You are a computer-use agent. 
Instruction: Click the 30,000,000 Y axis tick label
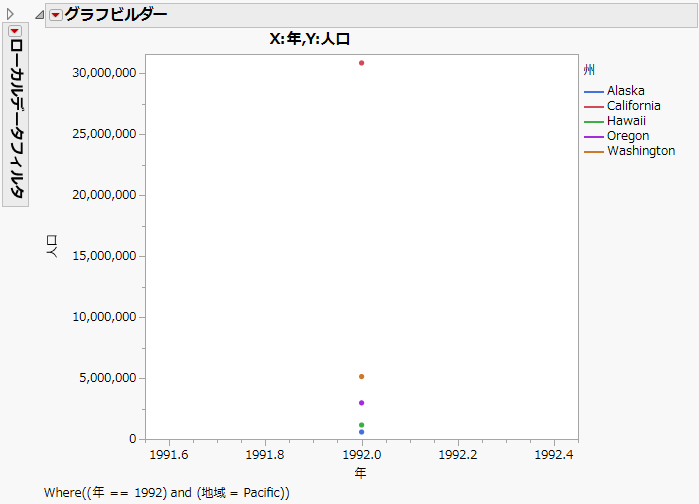pyautogui.click(x=104, y=73)
